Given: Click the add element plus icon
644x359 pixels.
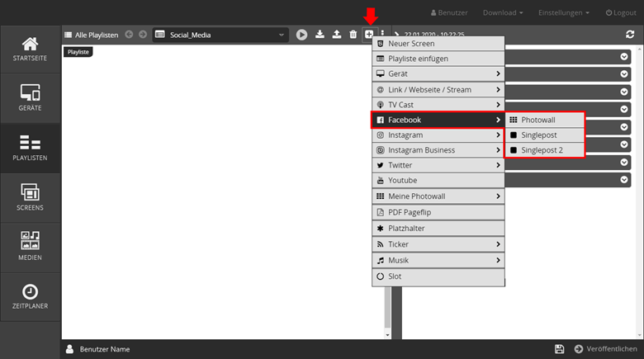Looking at the screenshot, I should pos(369,35).
